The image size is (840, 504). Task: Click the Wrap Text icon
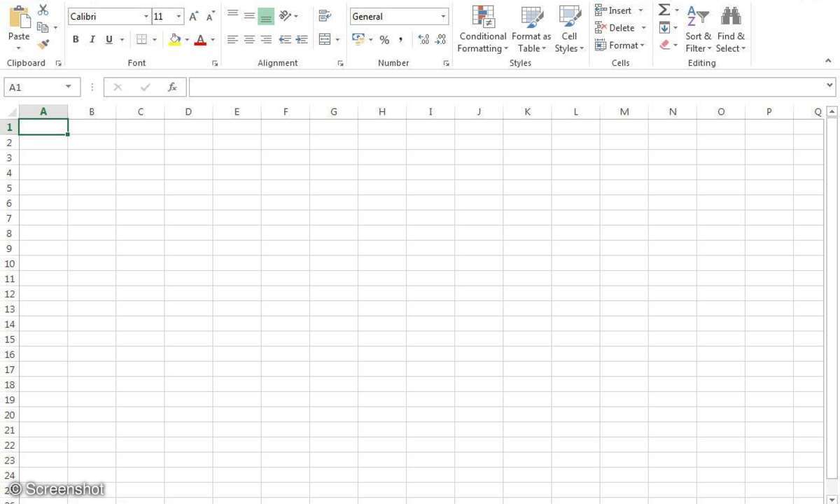pos(325,15)
